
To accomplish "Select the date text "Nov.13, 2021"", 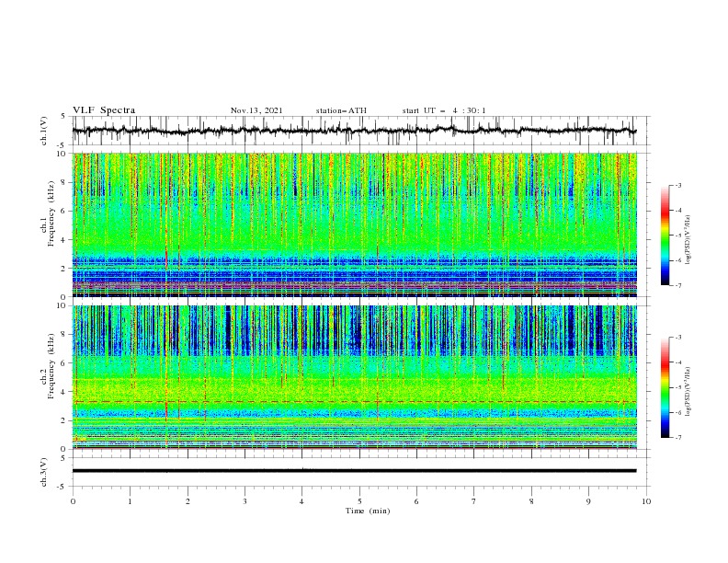I will point(256,110).
